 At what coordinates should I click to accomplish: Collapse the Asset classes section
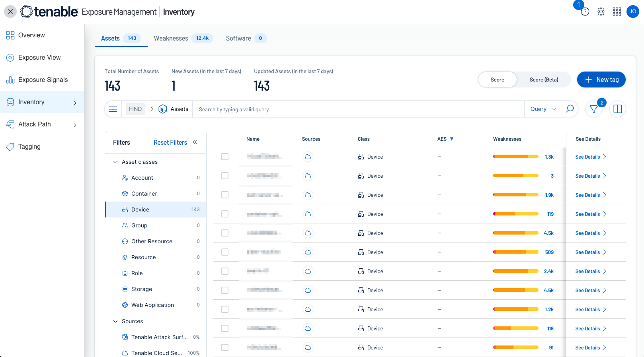115,162
